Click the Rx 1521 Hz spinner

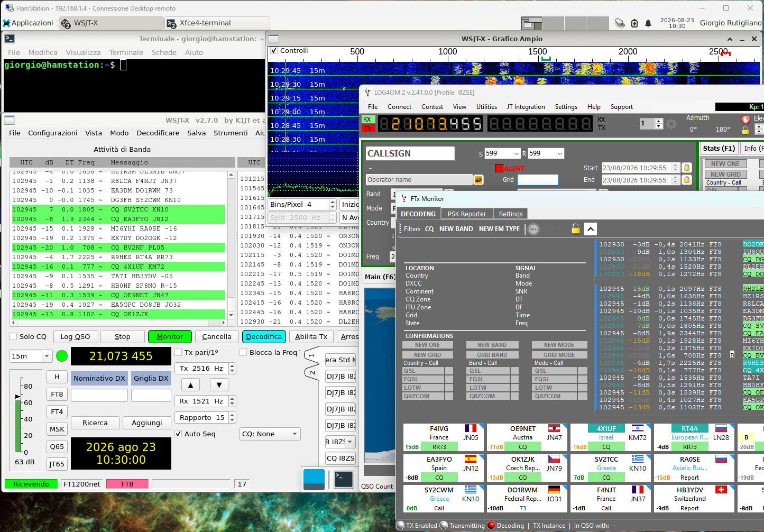pyautogui.click(x=205, y=401)
